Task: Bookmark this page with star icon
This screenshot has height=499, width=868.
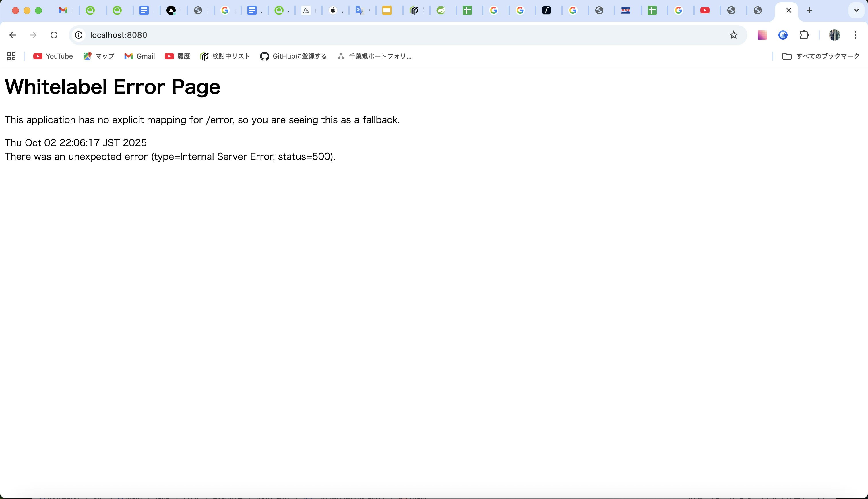Action: click(x=733, y=35)
